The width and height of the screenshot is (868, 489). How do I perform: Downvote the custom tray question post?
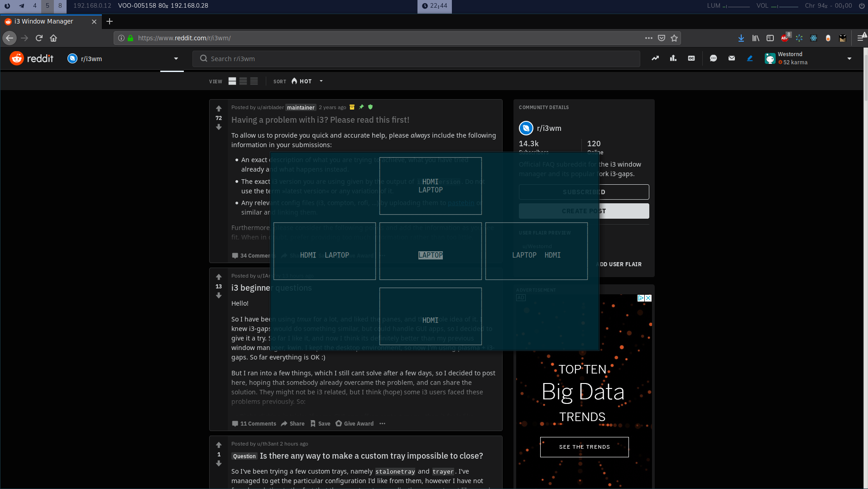pos(219,464)
